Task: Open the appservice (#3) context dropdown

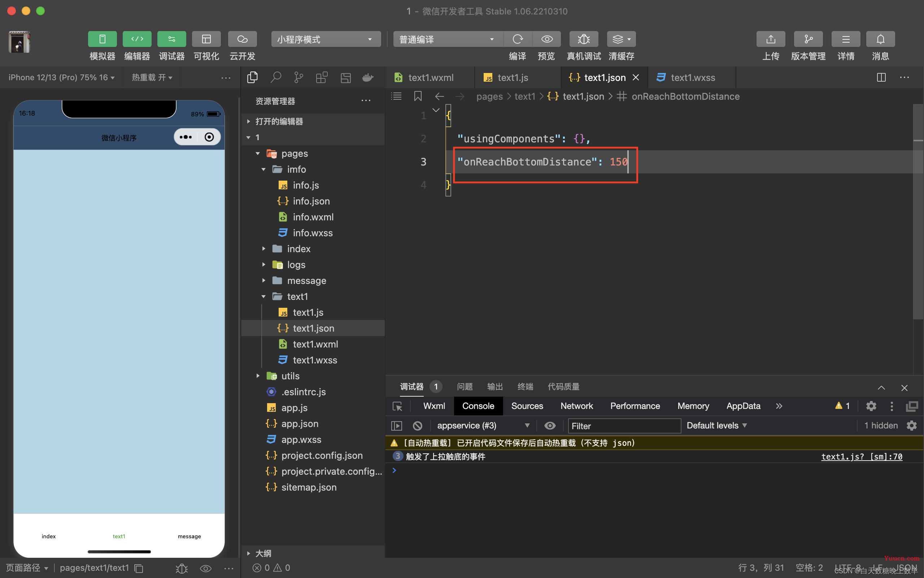Action: pyautogui.click(x=483, y=426)
